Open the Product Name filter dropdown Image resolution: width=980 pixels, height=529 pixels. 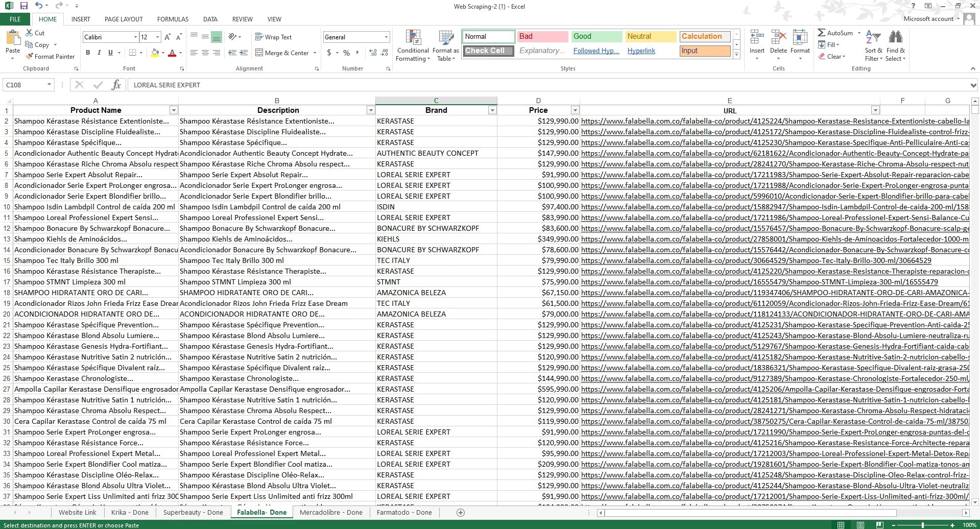click(174, 110)
